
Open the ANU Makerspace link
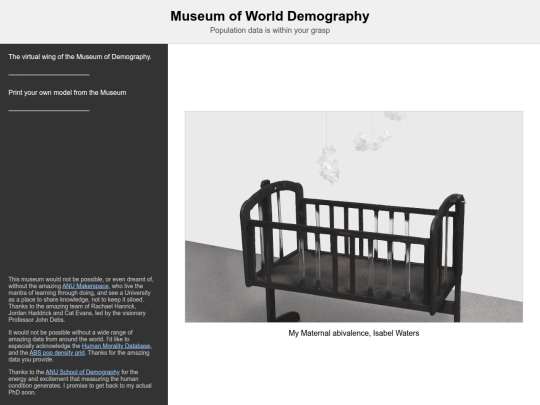pos(85,286)
